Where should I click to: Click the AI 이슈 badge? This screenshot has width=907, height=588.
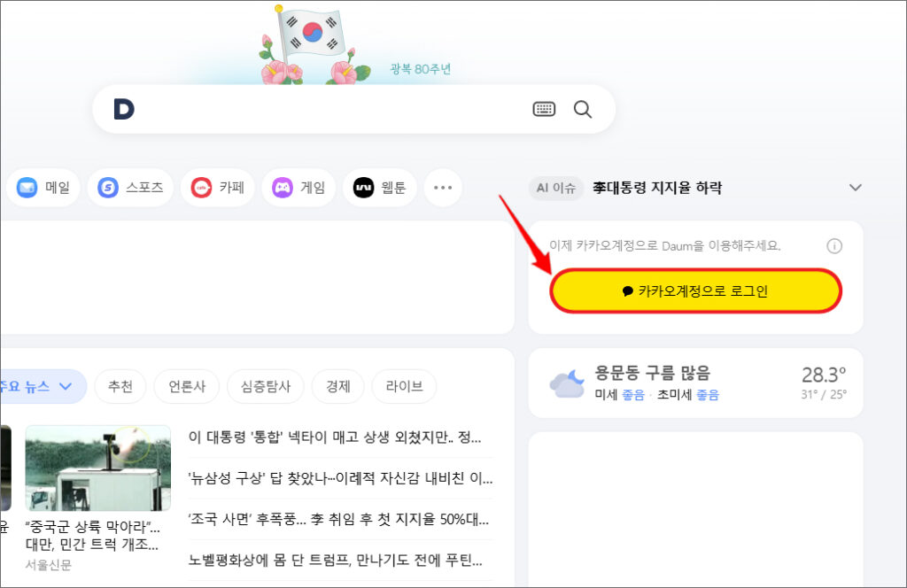click(556, 188)
